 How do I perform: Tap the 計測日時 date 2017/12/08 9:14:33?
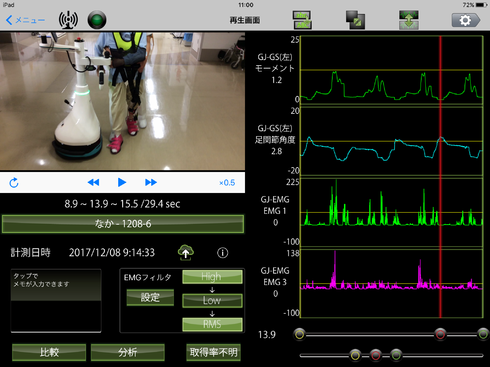(112, 253)
